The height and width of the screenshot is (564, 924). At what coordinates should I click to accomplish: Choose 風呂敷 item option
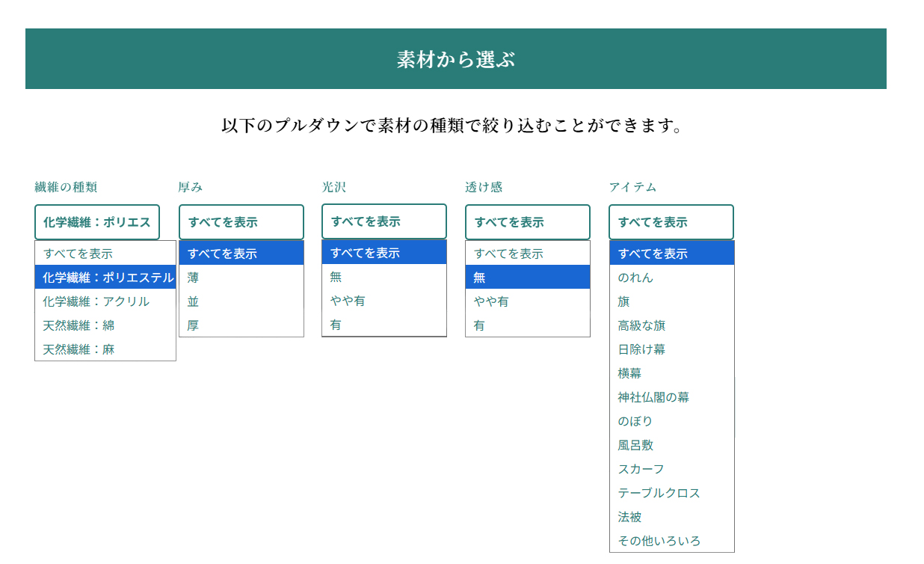pos(672,445)
